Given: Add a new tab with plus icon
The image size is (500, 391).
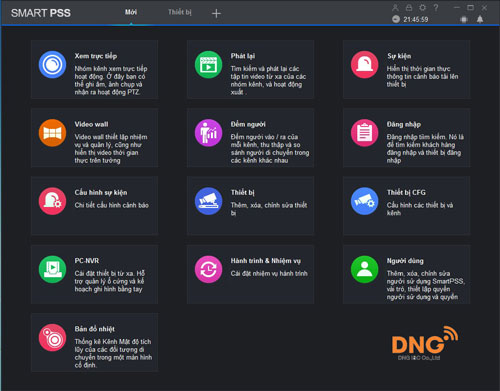Looking at the screenshot, I should (x=216, y=13).
